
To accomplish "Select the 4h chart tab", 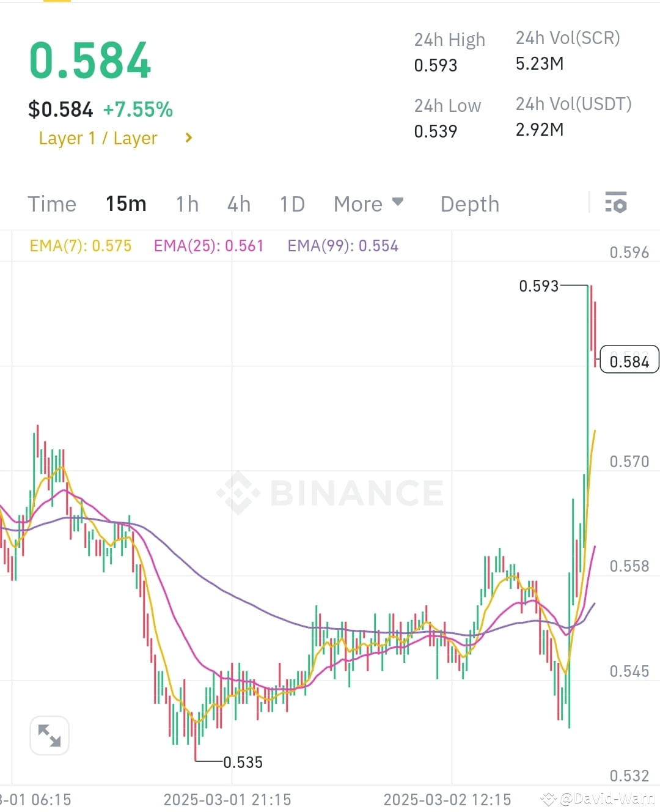I will pos(239,204).
